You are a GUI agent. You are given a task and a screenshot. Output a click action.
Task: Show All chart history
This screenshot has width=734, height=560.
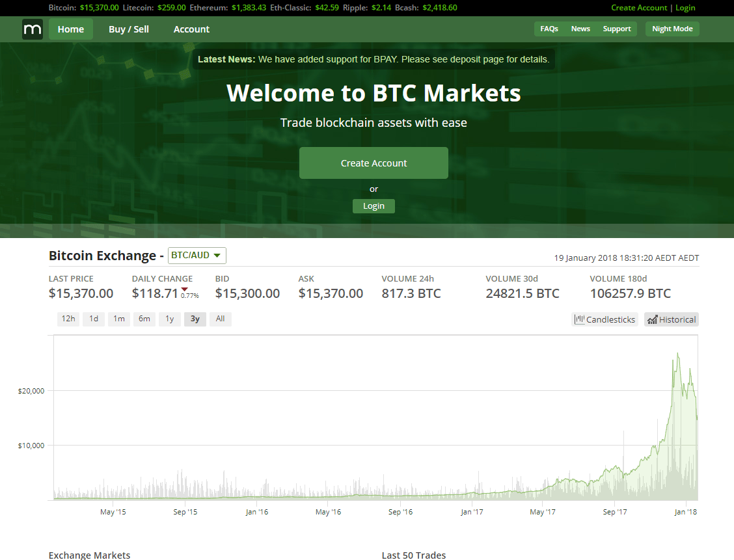(220, 319)
